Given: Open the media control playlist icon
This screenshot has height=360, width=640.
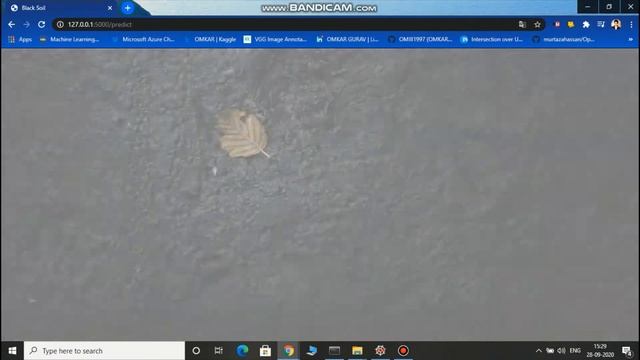Looking at the screenshot, I should [x=600, y=24].
